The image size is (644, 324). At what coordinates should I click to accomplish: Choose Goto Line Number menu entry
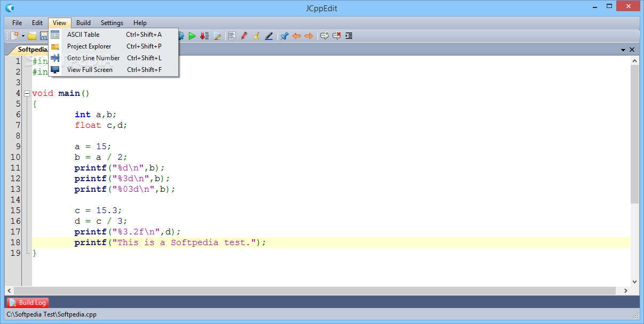click(x=113, y=58)
